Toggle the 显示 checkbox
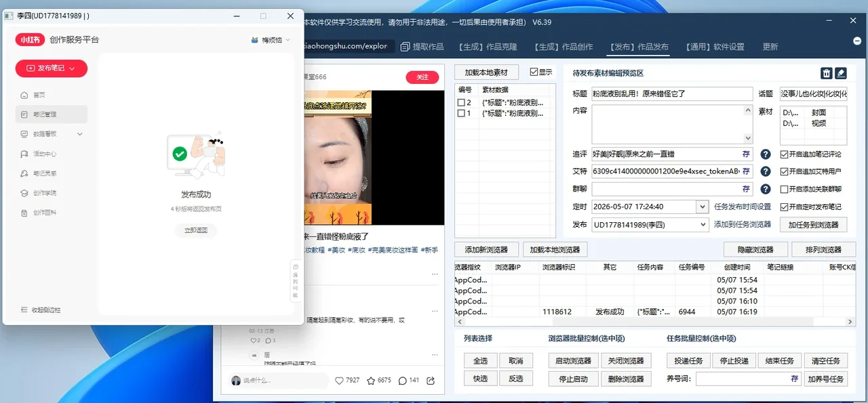Image resolution: width=868 pixels, height=403 pixels. 534,72
